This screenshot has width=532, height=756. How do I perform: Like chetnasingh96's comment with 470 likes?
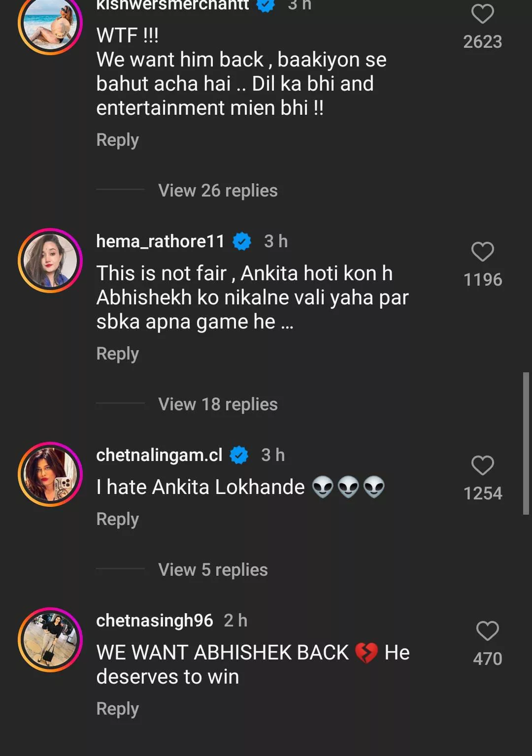point(487,631)
